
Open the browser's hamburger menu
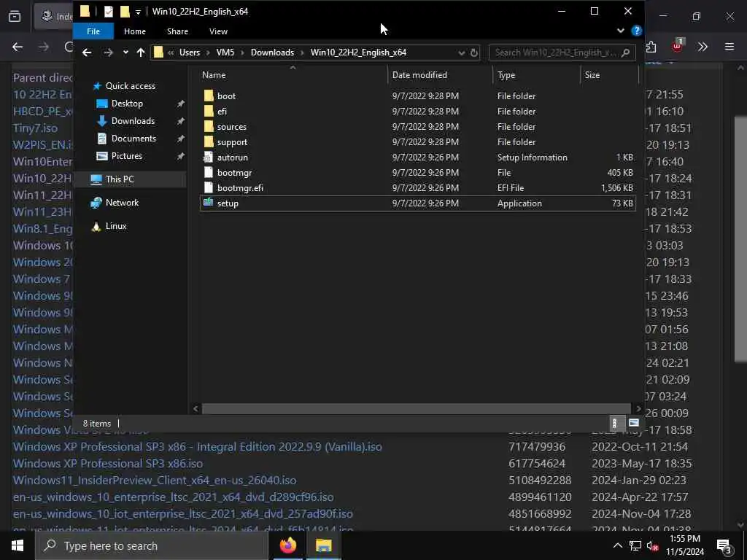tap(729, 47)
